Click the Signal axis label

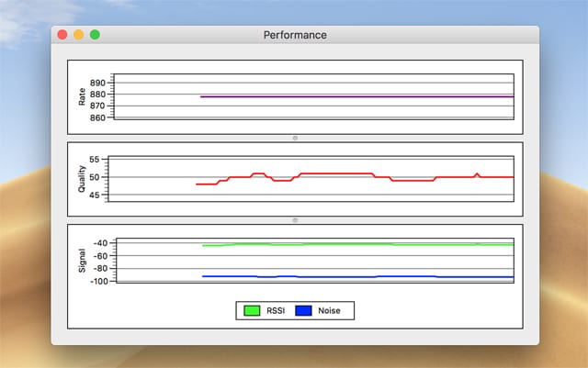pos(83,261)
